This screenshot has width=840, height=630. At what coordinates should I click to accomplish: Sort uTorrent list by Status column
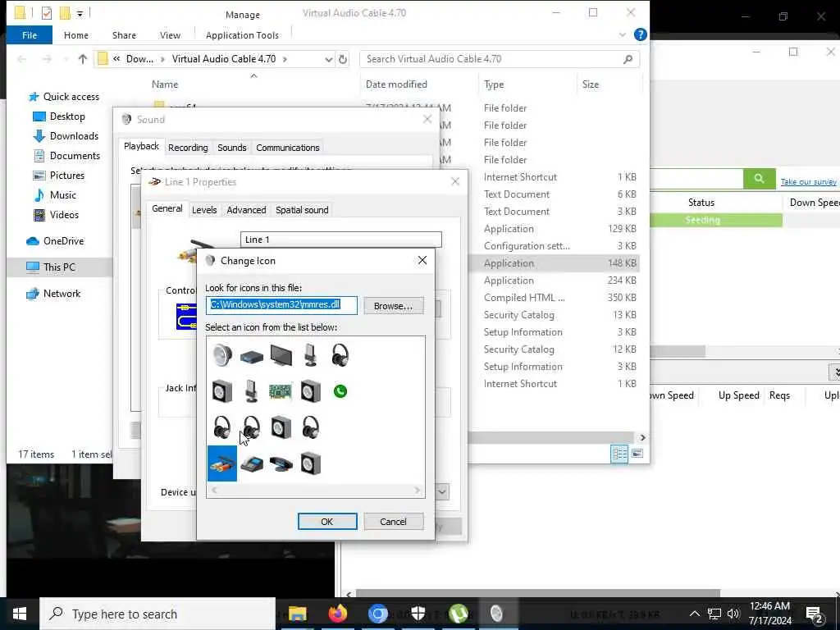pos(701,203)
